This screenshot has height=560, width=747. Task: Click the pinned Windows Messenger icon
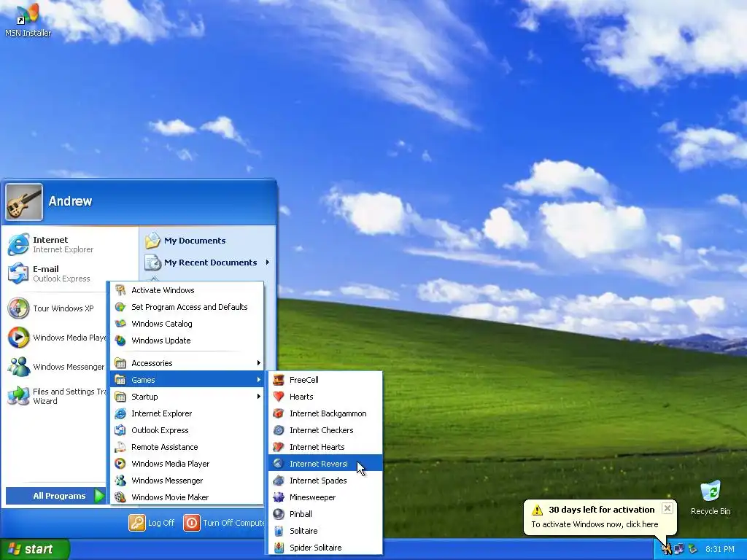click(x=18, y=367)
